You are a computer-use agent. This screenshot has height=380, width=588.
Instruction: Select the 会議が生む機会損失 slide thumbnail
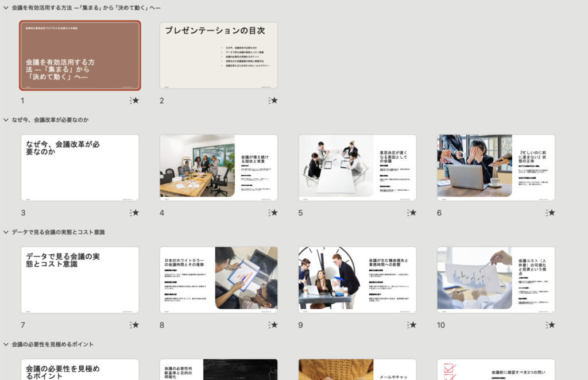(357, 280)
